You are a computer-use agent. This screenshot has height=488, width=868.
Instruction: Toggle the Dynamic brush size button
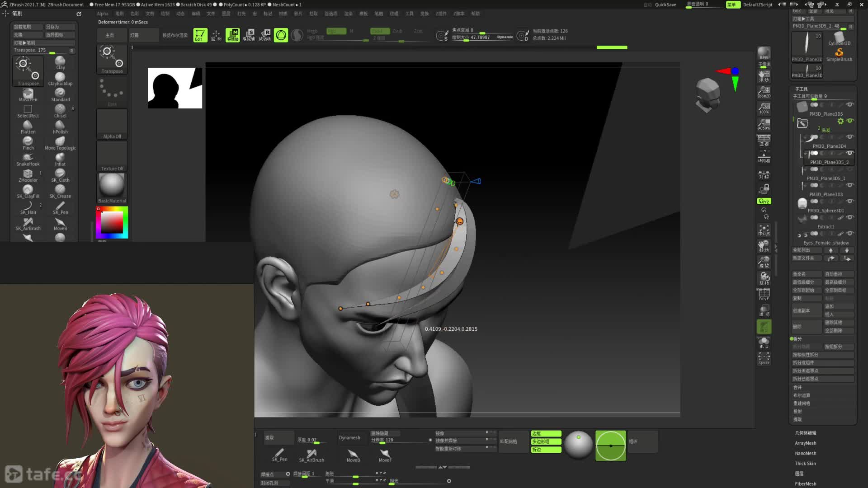click(x=505, y=37)
